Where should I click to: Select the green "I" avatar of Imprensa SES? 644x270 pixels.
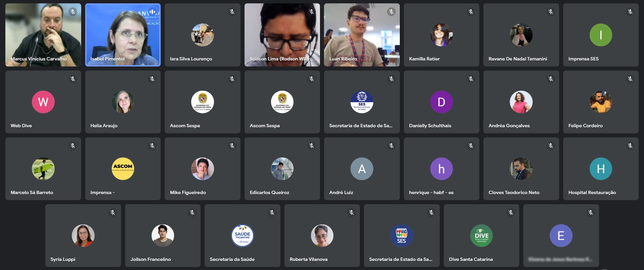click(600, 35)
